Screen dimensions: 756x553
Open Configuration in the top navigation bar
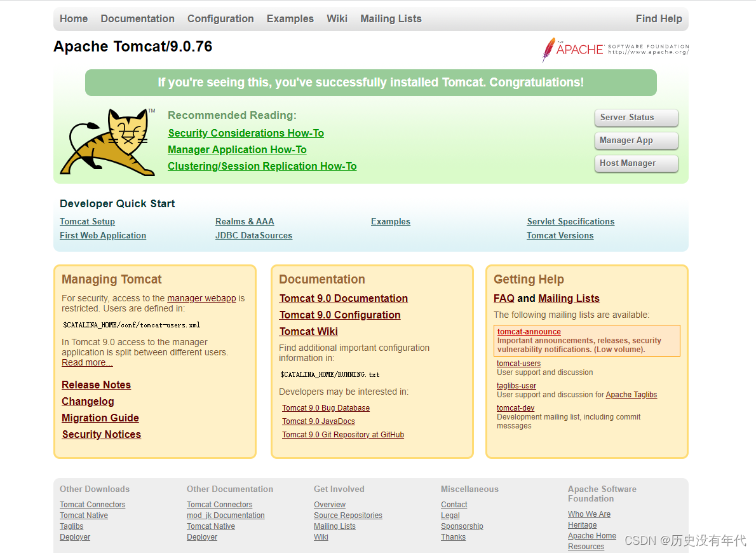click(220, 19)
